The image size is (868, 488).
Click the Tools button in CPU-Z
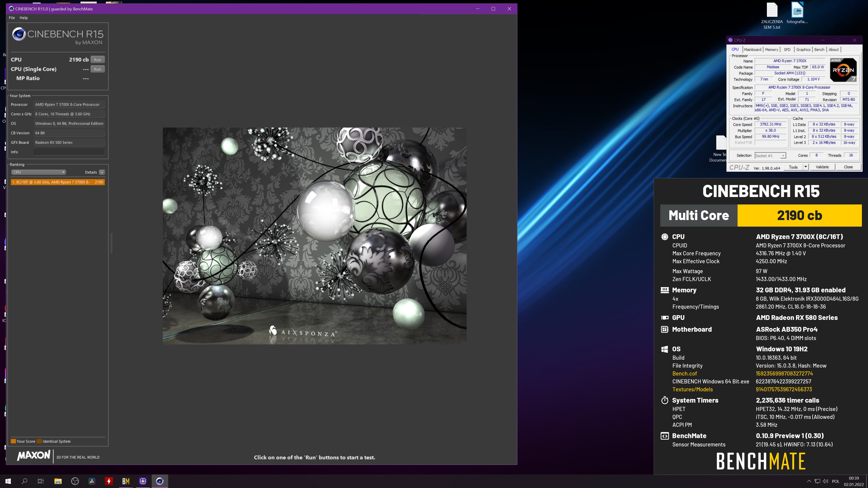pos(793,167)
